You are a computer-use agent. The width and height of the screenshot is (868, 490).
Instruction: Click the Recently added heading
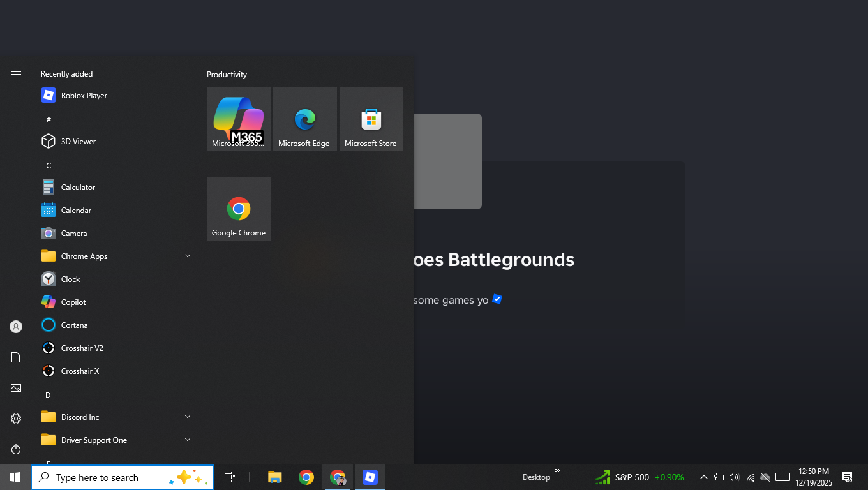pyautogui.click(x=67, y=74)
